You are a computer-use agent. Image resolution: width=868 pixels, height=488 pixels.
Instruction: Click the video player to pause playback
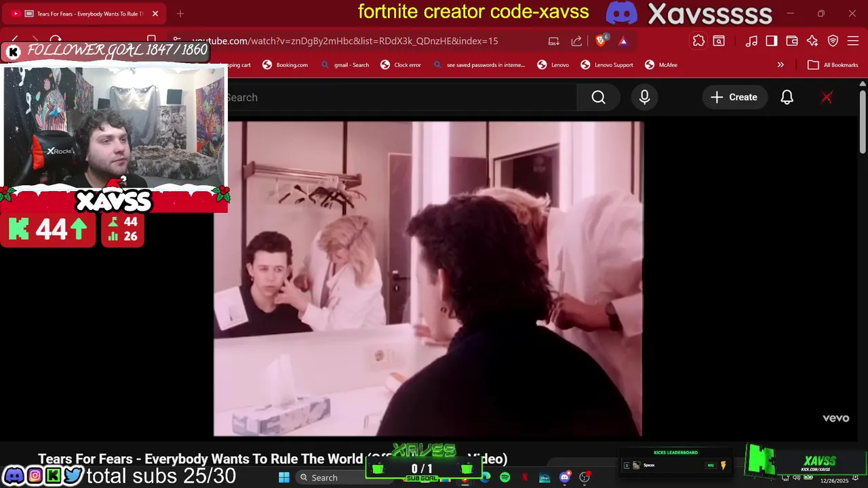coord(428,279)
